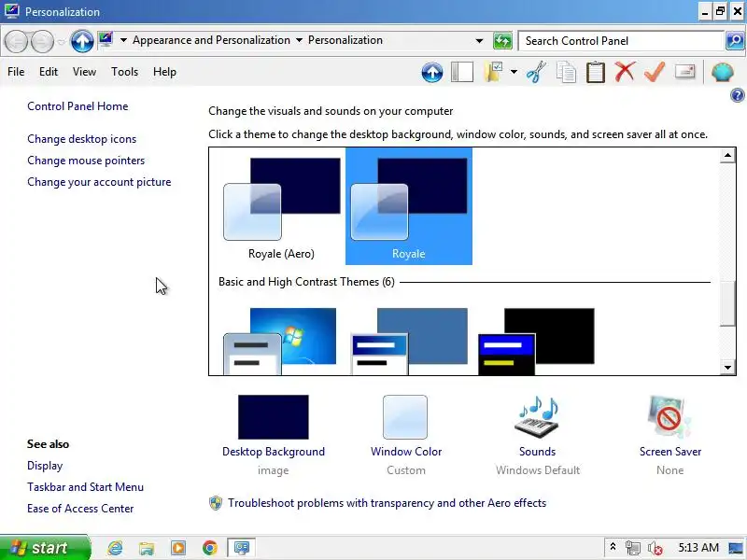
Task: Go to Control Panel Home
Action: [78, 106]
